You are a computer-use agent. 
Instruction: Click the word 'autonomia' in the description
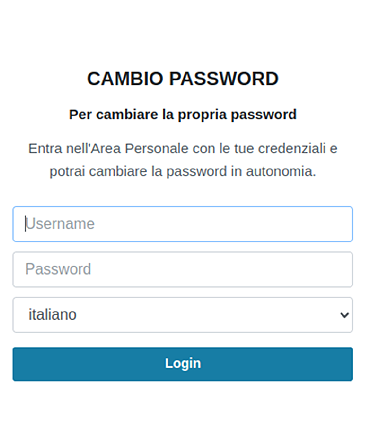tap(281, 172)
